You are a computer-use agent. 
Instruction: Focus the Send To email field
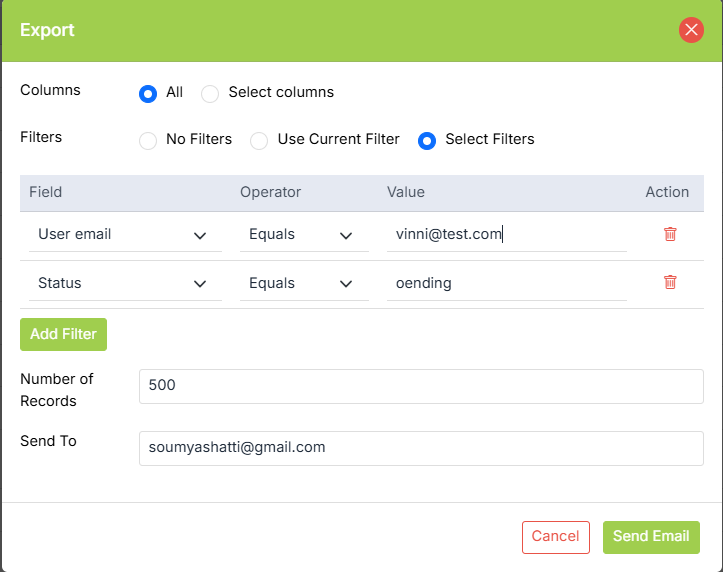[x=421, y=448]
